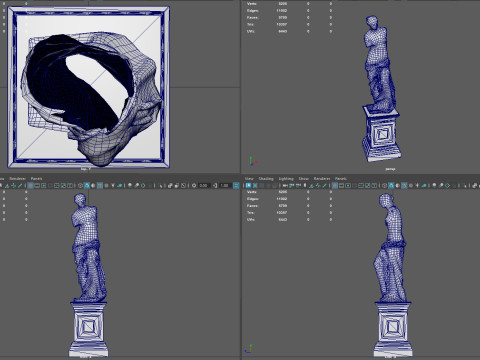Click grid icon in bottom-right viewport toolbar
Viewport: 480px width, 360px height.
(x=335, y=185)
